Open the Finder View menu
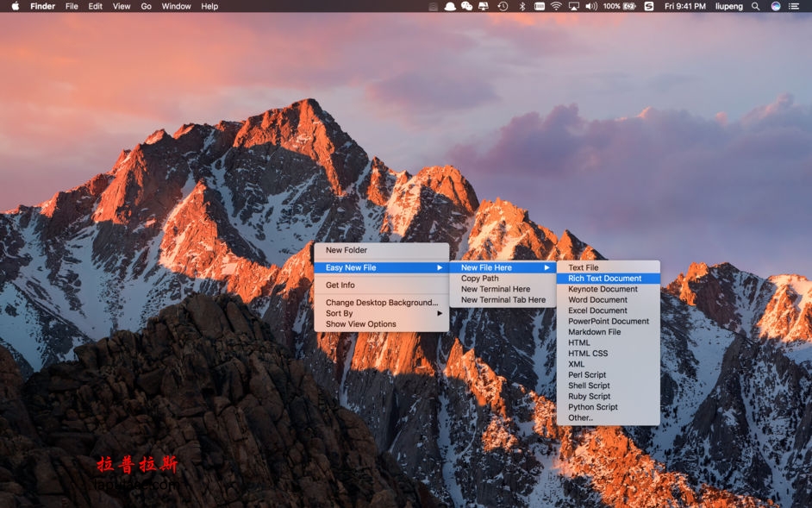The width and height of the screenshot is (812, 508). click(122, 6)
